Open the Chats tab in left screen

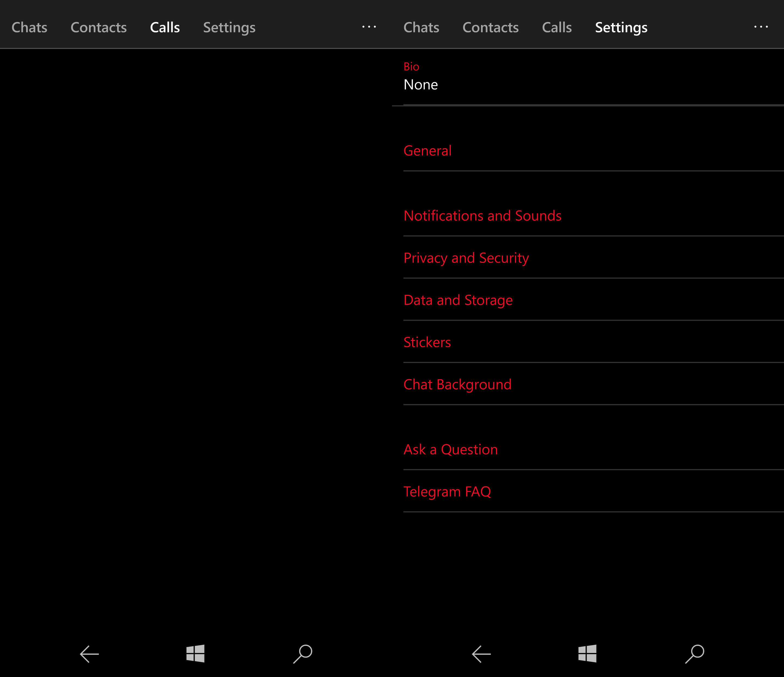[x=29, y=27]
